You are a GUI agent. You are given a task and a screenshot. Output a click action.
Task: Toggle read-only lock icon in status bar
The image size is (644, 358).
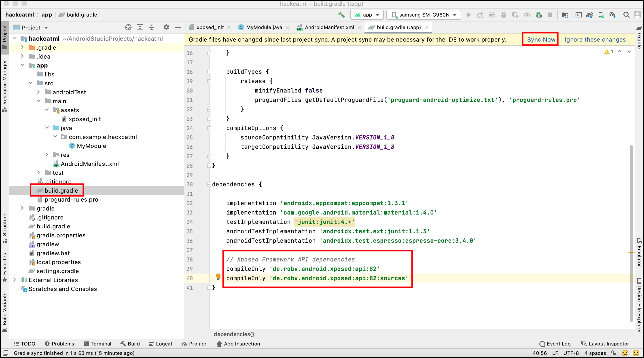[614, 353]
